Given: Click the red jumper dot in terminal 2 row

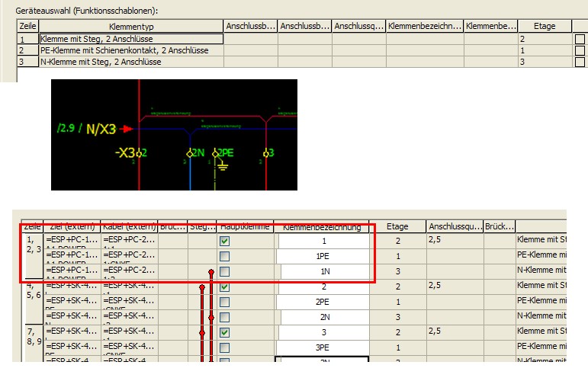Looking at the screenshot, I should [202, 288].
